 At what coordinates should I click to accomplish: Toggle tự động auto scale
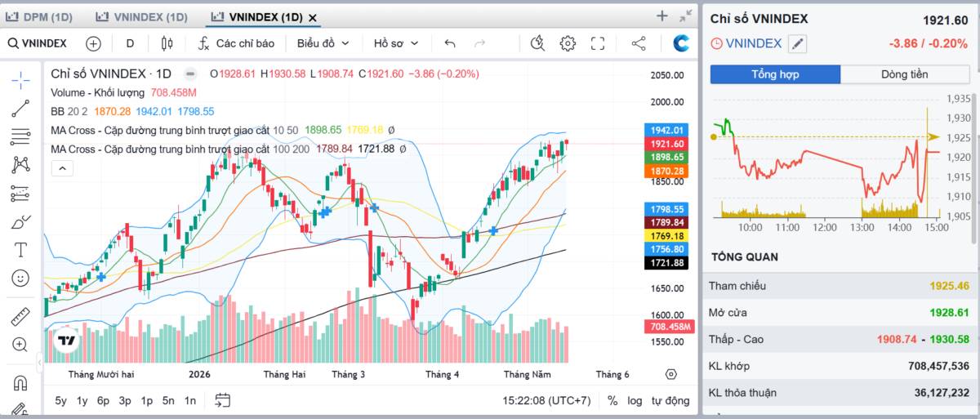click(670, 401)
